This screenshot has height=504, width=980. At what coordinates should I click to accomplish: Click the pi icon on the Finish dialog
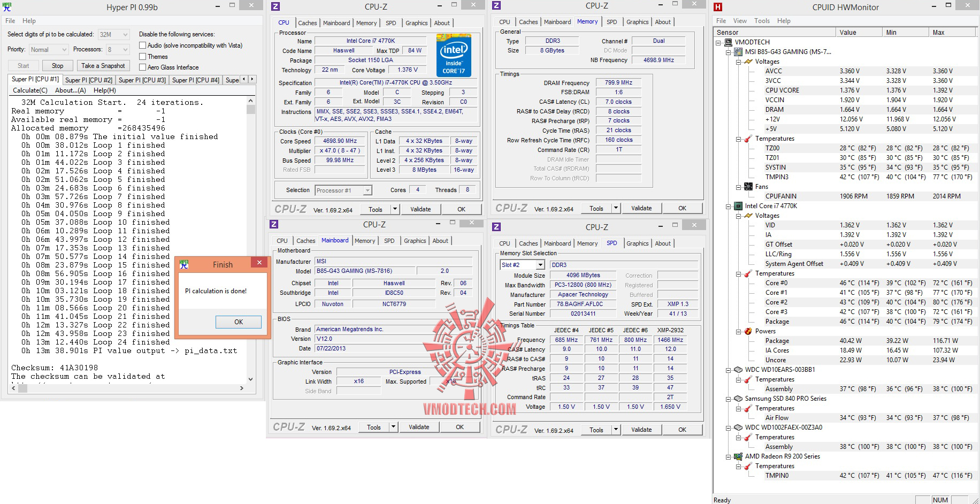184,264
